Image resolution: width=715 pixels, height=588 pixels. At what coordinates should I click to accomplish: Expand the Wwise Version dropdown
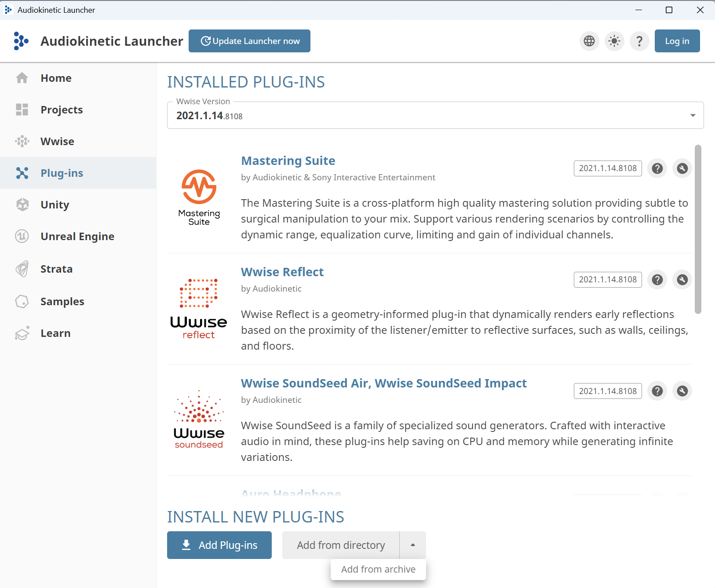click(693, 116)
